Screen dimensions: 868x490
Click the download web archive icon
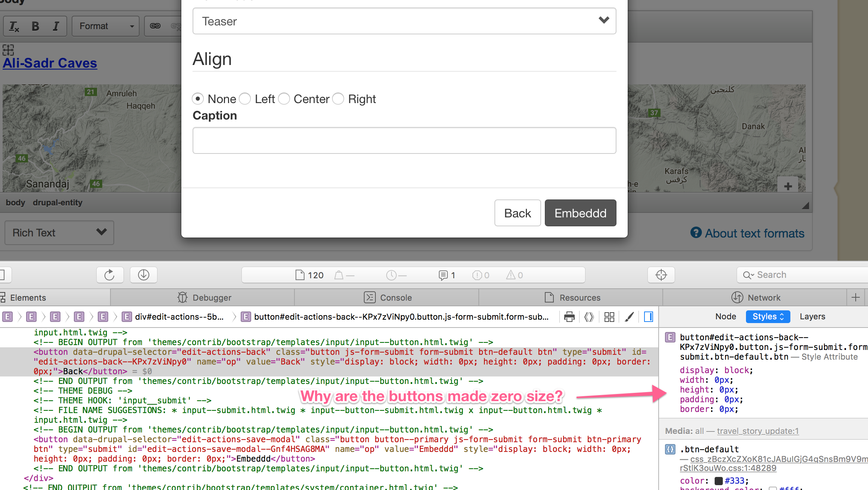143,275
